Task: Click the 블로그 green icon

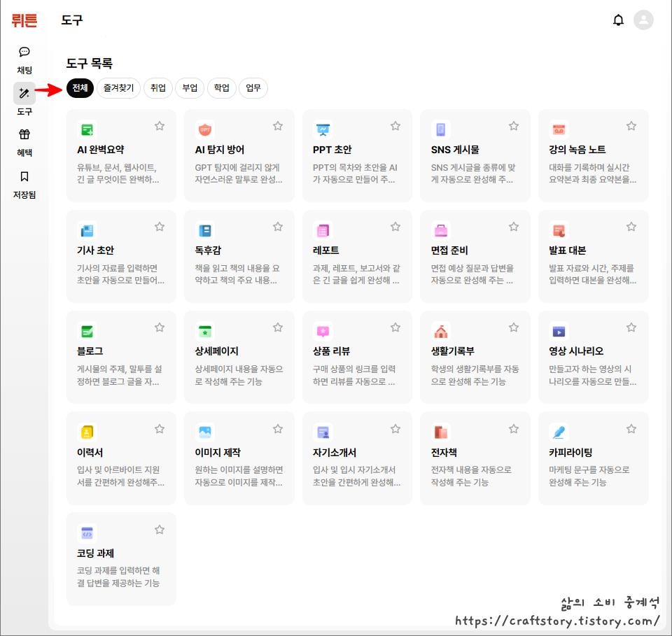Action: coord(87,331)
